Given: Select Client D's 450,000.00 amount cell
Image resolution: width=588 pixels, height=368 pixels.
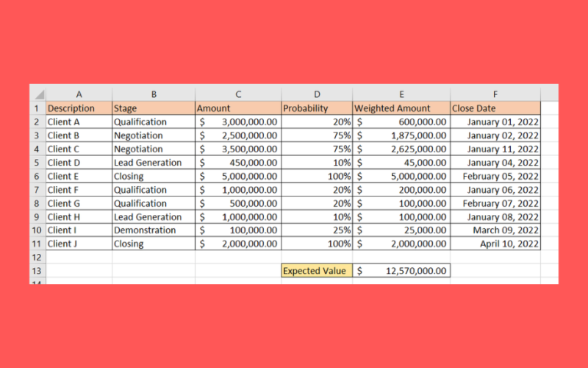Looking at the screenshot, I should point(238,163).
